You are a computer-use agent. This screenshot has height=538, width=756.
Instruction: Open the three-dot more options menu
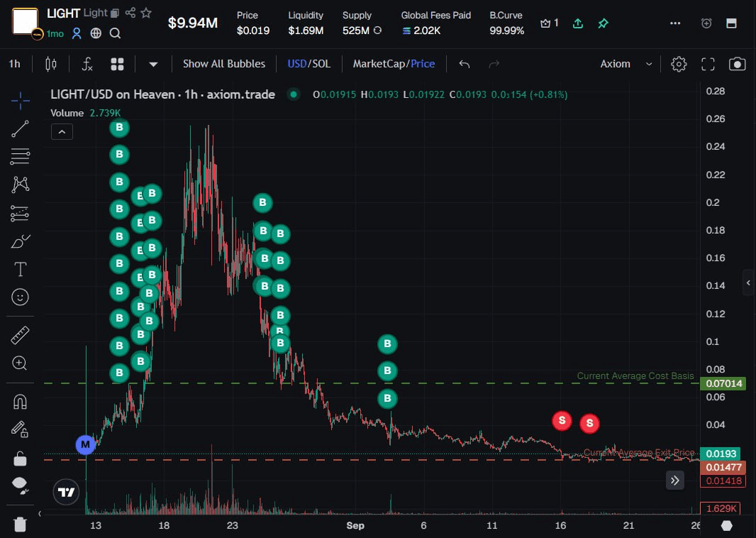674,23
